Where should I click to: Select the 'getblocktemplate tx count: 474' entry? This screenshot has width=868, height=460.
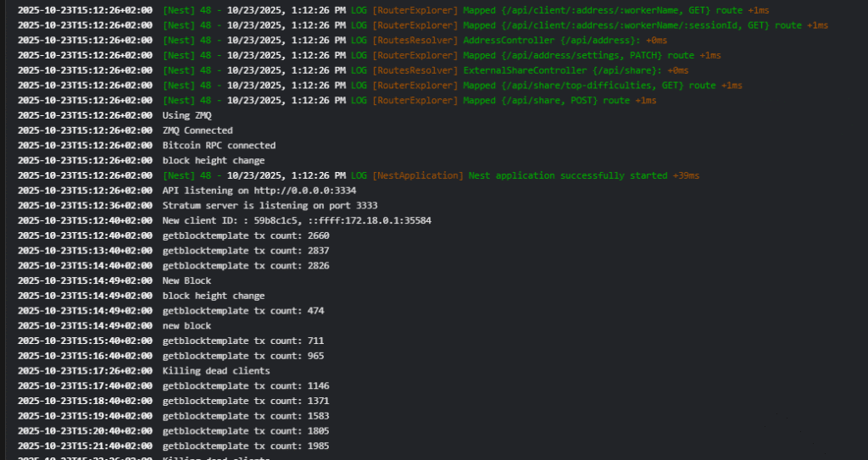pos(243,311)
